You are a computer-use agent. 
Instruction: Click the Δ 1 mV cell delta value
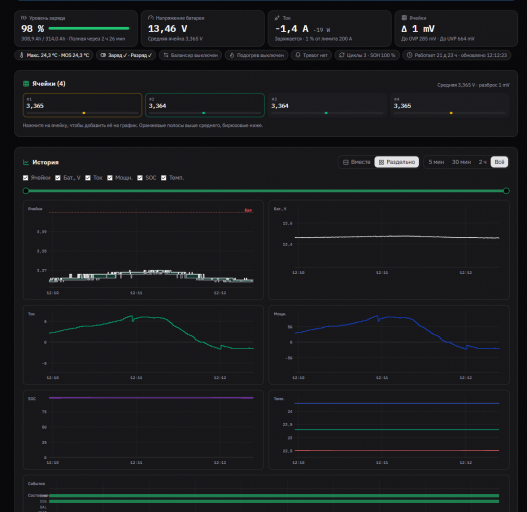click(418, 29)
